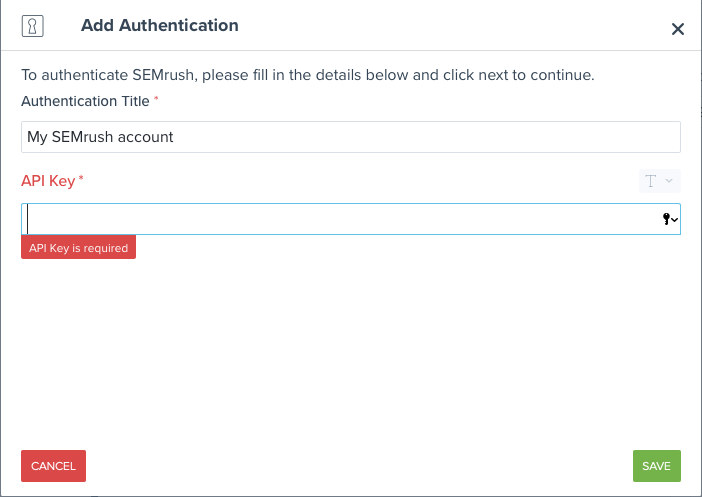
Task: Click the red API Key field label
Action: [x=49, y=181]
